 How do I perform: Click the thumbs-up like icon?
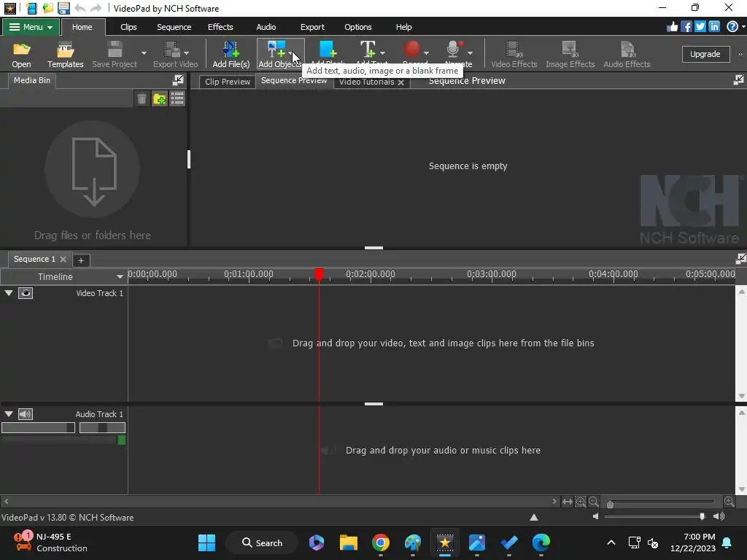(x=672, y=27)
